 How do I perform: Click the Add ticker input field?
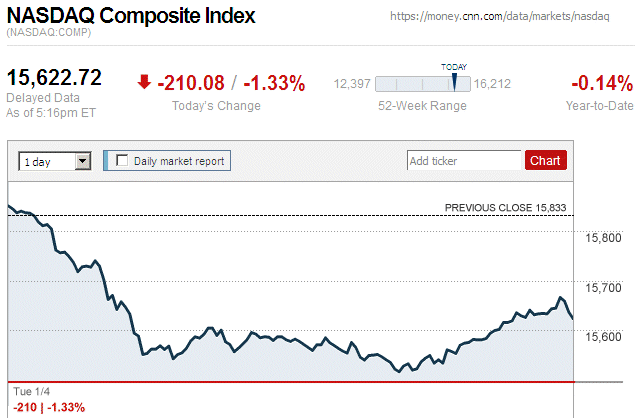point(464,160)
